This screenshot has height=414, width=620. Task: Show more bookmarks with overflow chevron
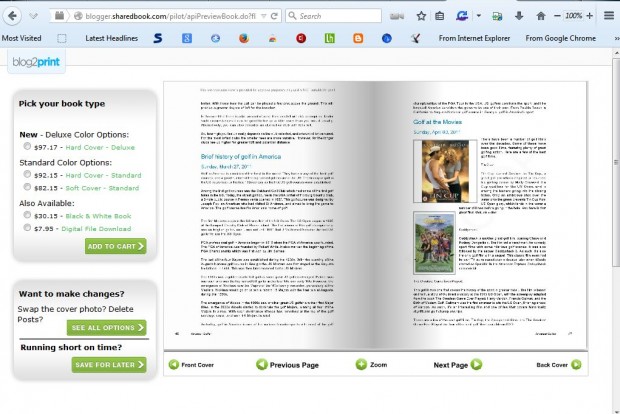[616, 38]
